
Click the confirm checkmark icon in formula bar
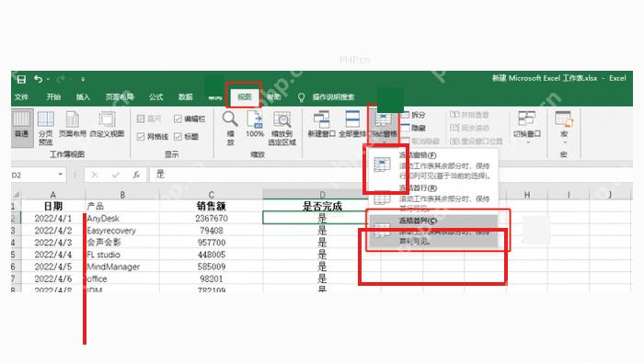click(115, 176)
